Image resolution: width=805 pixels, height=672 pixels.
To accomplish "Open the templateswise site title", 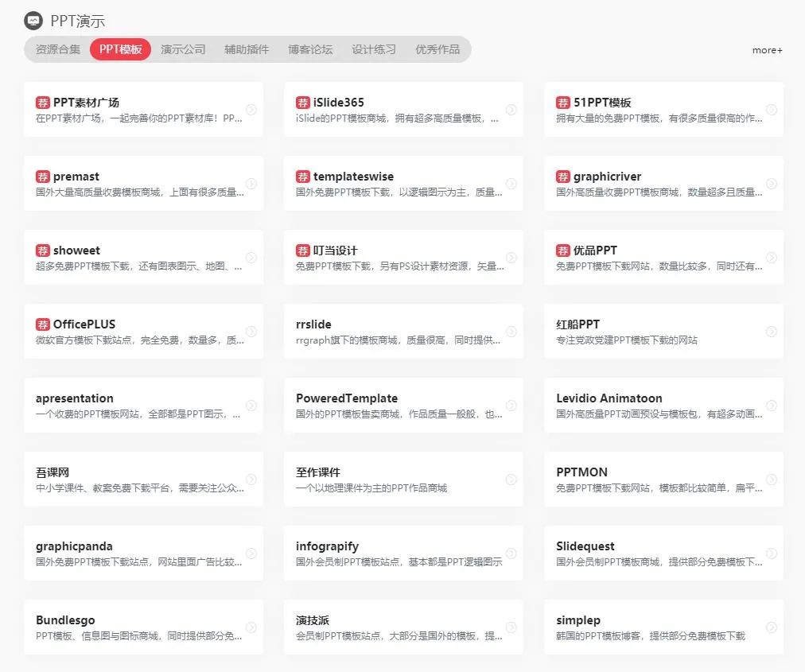I will 354,176.
